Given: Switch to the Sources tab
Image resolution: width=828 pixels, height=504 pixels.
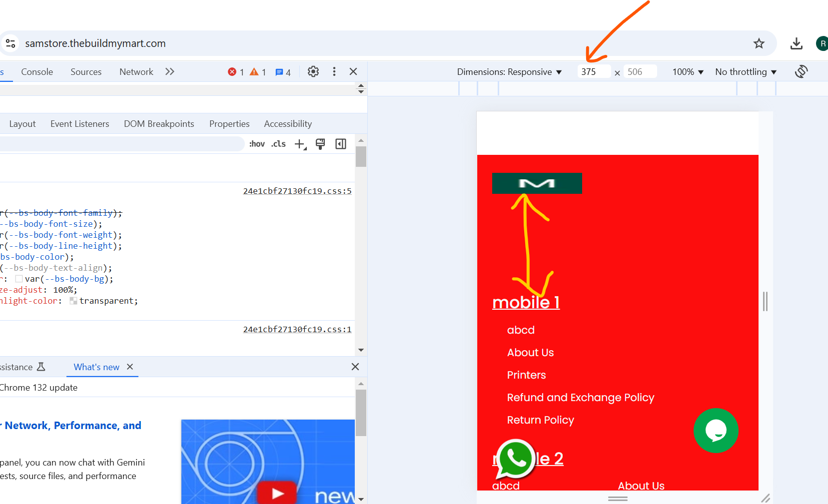Looking at the screenshot, I should (86, 72).
